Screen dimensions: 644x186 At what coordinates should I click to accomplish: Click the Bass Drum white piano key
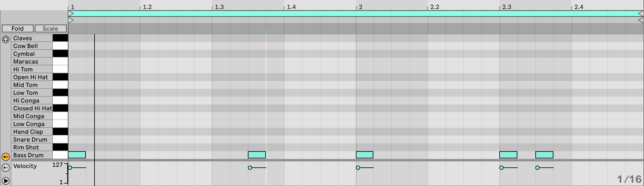pyautogui.click(x=60, y=155)
